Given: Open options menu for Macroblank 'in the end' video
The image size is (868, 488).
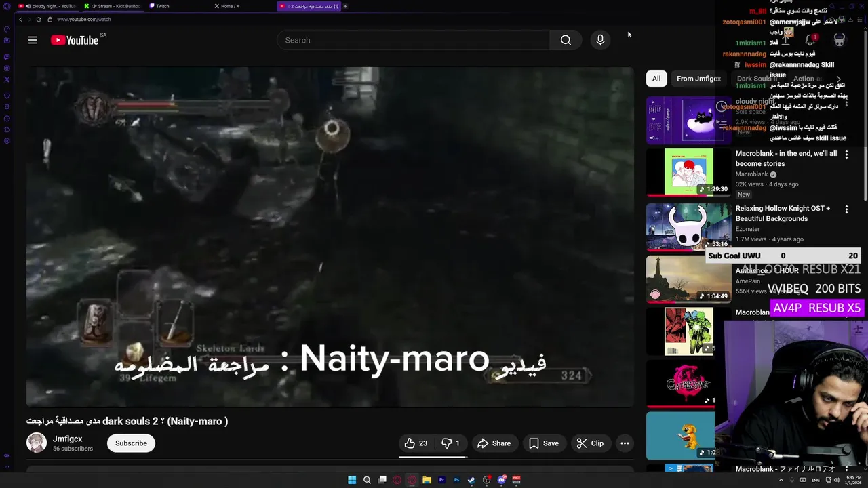Looking at the screenshot, I should (x=846, y=155).
